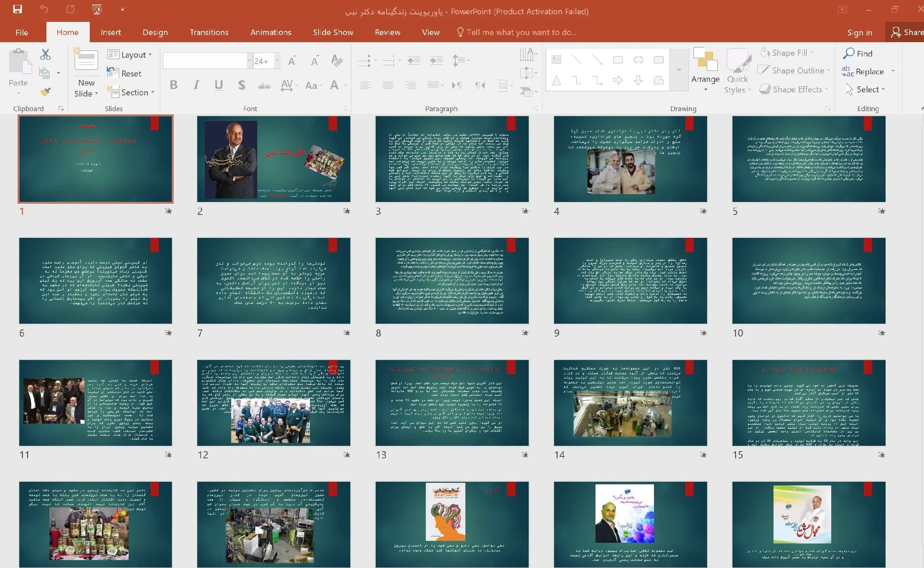Expand the shapes gallery More arrow
The height and width of the screenshot is (568, 924).
679,70
